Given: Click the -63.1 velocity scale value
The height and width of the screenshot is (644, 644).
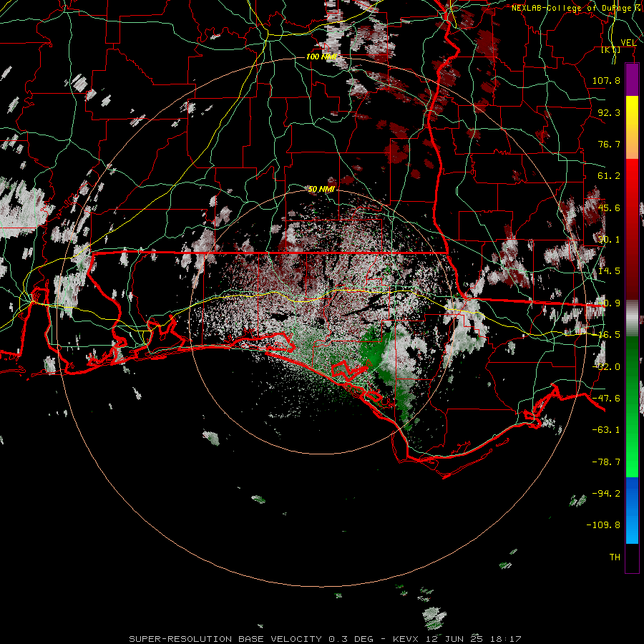Looking at the screenshot, I should (606, 430).
